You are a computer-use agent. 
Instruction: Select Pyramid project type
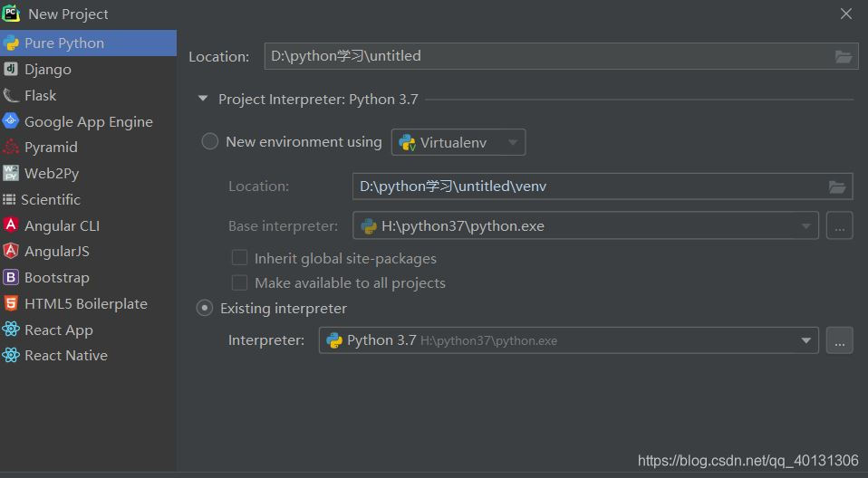click(x=88, y=148)
